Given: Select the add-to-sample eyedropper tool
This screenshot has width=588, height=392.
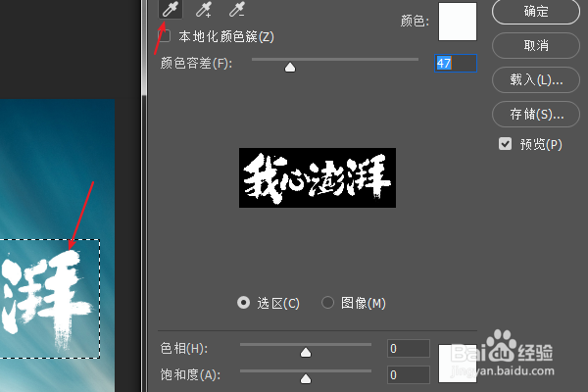Looking at the screenshot, I should (x=204, y=9).
